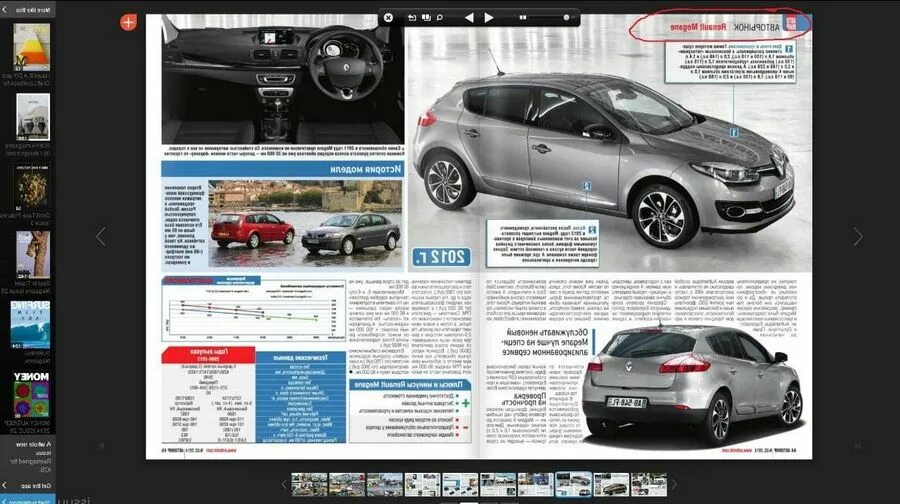Open the leopard cover publication in sidebar
The image size is (900, 504).
click(x=33, y=255)
